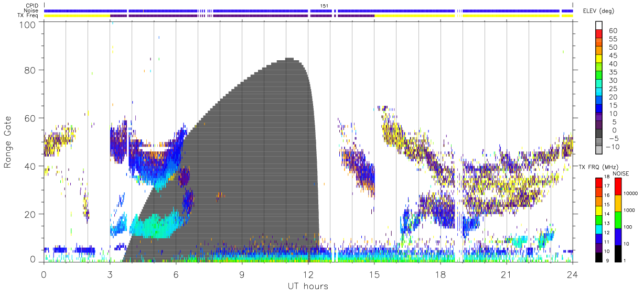Image resolution: width=644 pixels, height=297 pixels.
Task: Click x-axis tick label '24'
Action: (x=572, y=274)
